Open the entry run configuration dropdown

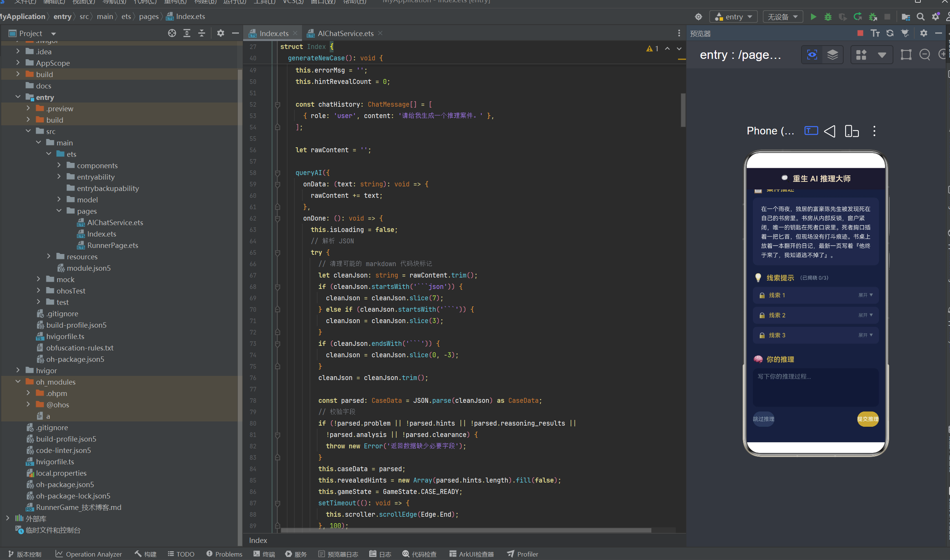pyautogui.click(x=733, y=17)
